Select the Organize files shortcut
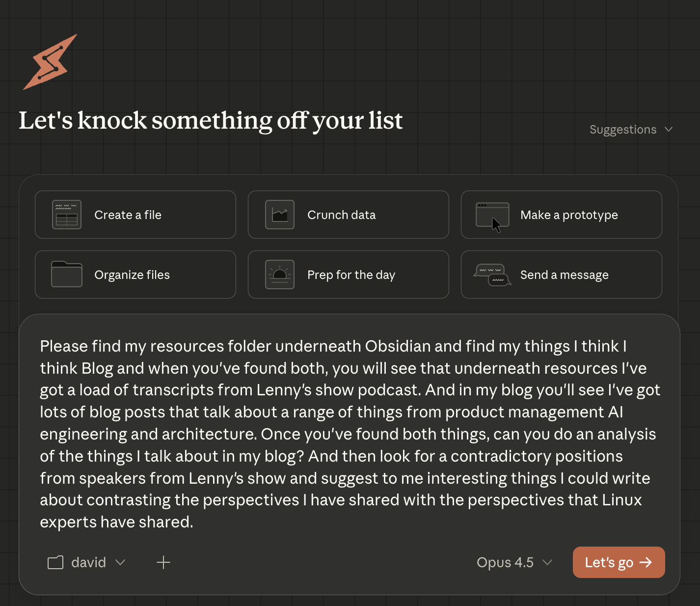This screenshot has height=606, width=700. [x=135, y=275]
